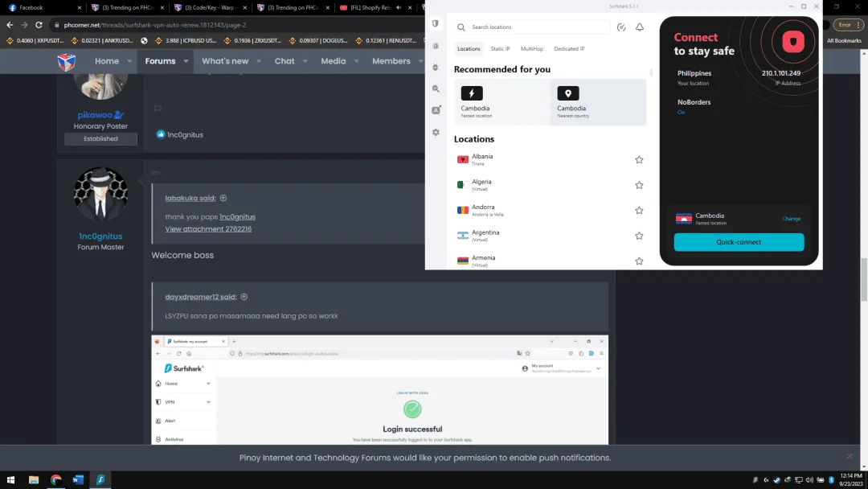Expand the Members dropdown arrow in navbar
Image resolution: width=868 pixels, height=489 pixels.
click(x=420, y=61)
